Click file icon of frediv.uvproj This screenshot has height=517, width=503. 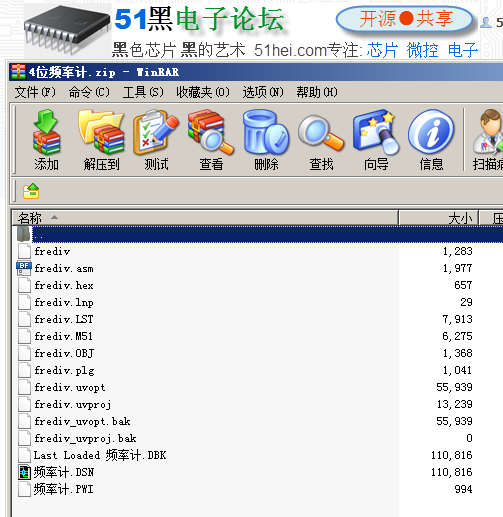(x=24, y=404)
